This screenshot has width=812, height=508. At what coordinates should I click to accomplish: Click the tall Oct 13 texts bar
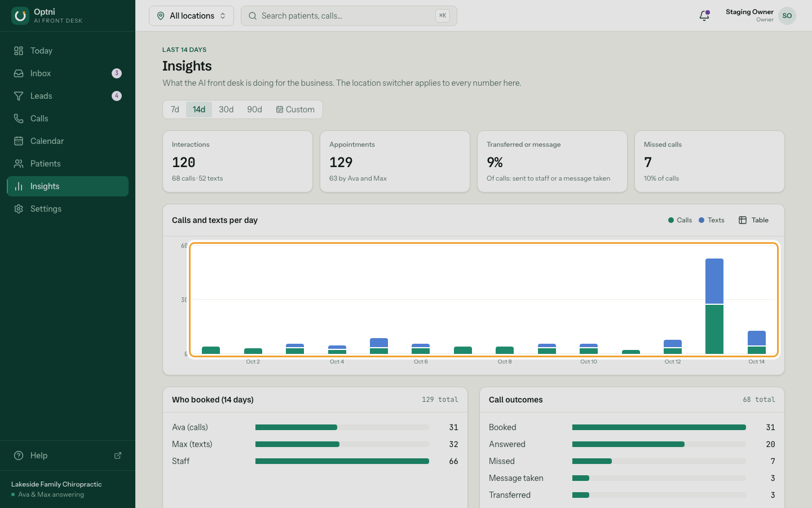(714, 281)
